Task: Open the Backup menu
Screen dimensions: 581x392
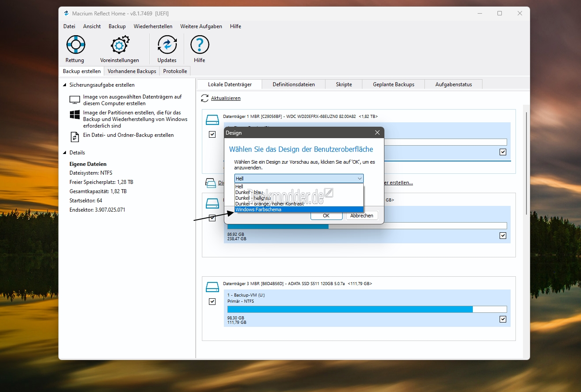Action: [117, 26]
